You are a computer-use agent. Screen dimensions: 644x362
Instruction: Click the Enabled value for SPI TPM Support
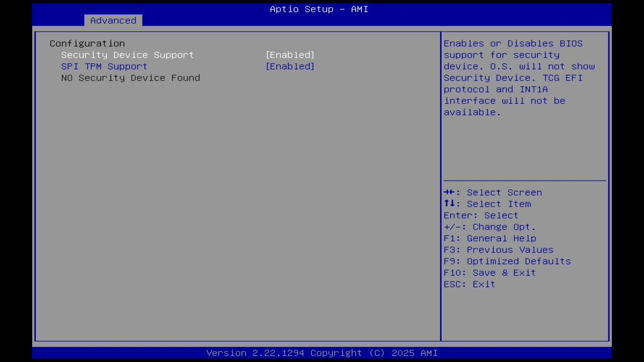click(290, 66)
